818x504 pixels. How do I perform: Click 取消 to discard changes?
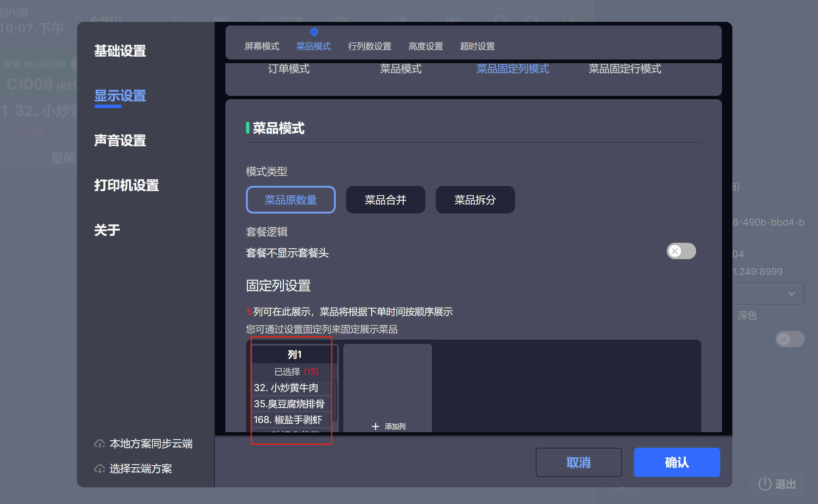[x=578, y=462]
